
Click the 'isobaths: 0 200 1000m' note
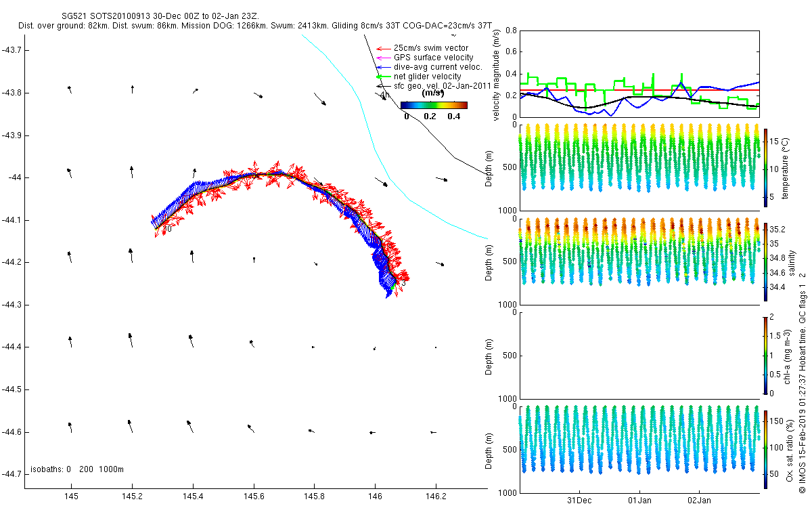point(76,469)
